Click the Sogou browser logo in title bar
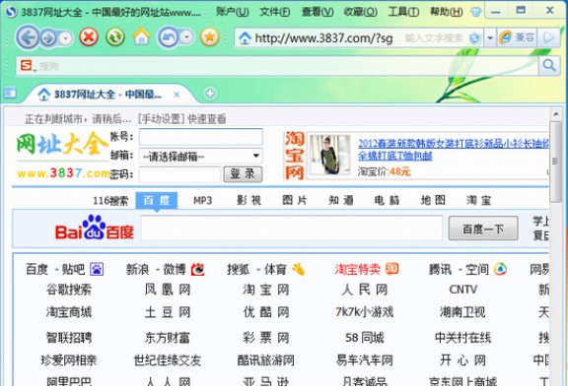This screenshot has width=568, height=392. pyautogui.click(x=12, y=12)
